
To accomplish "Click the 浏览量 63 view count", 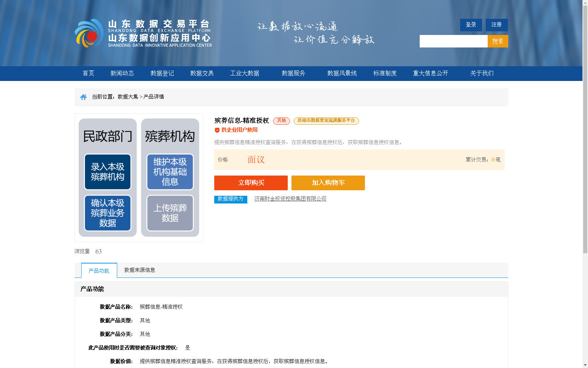I will click(x=88, y=251).
